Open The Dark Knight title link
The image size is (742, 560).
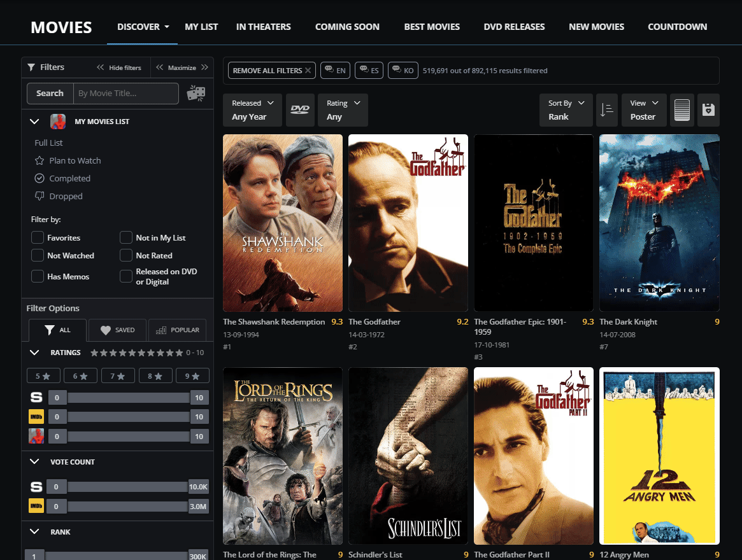coord(629,321)
